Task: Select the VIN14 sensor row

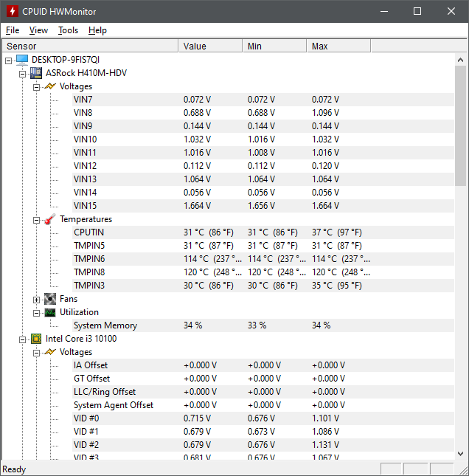Action: (x=263, y=193)
